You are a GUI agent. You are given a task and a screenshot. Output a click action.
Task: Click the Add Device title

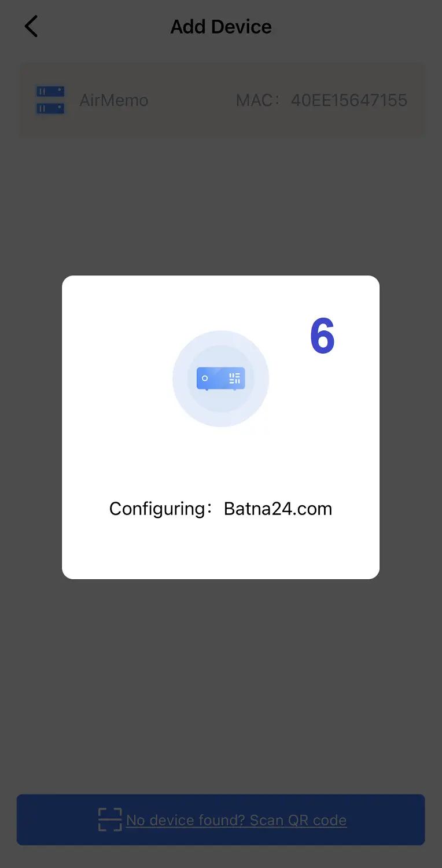(221, 27)
